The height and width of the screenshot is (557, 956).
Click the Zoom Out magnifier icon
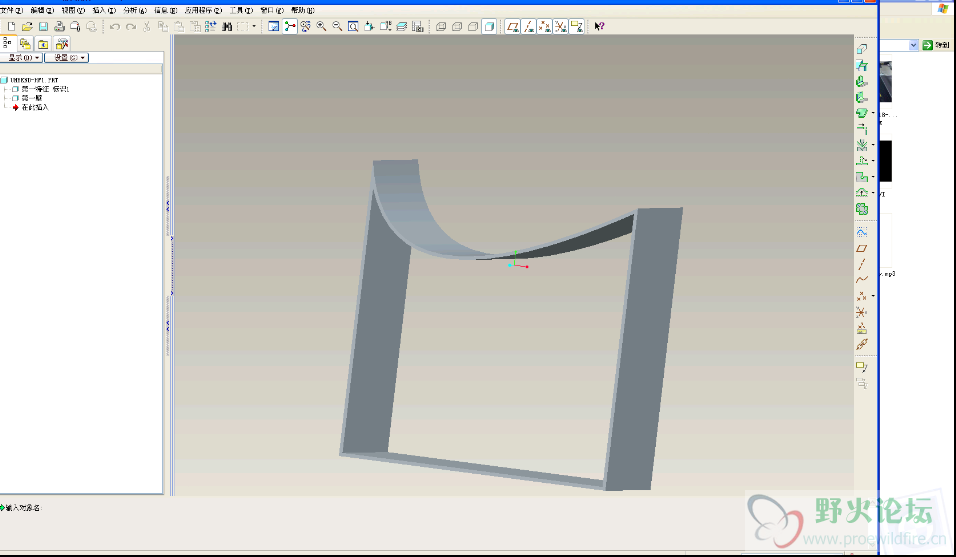(x=337, y=26)
